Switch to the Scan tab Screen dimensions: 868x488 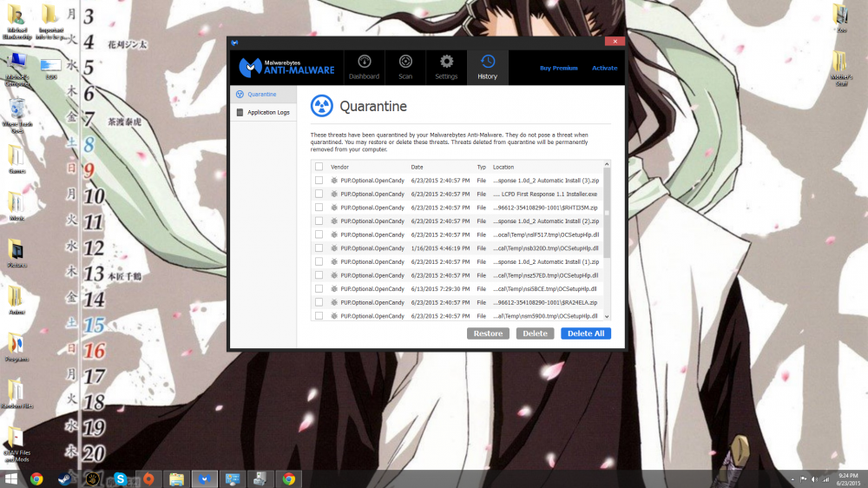(x=405, y=68)
